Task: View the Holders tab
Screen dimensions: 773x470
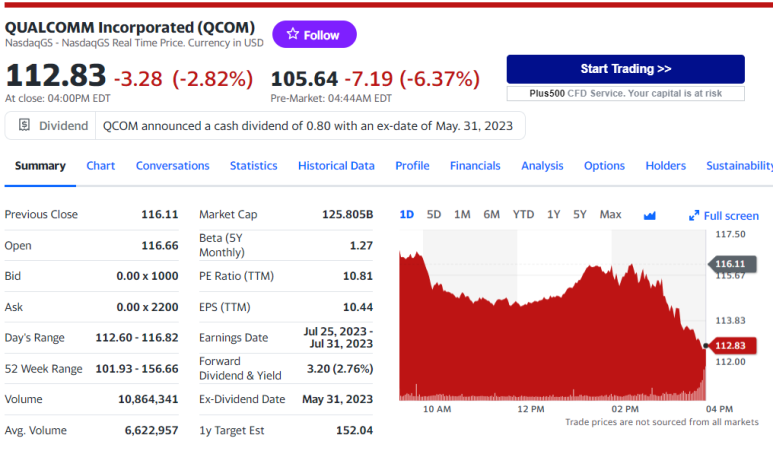Action: pyautogui.click(x=666, y=166)
